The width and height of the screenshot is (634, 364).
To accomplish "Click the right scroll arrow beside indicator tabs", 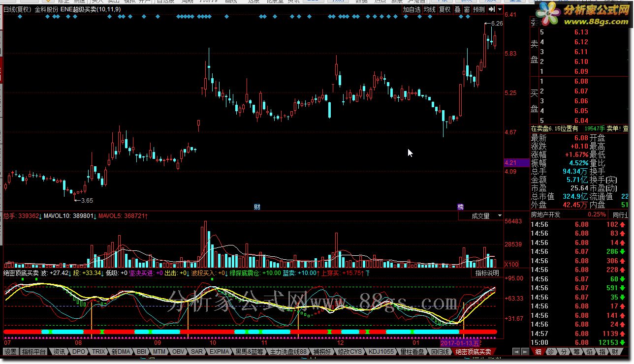I will 524,352.
